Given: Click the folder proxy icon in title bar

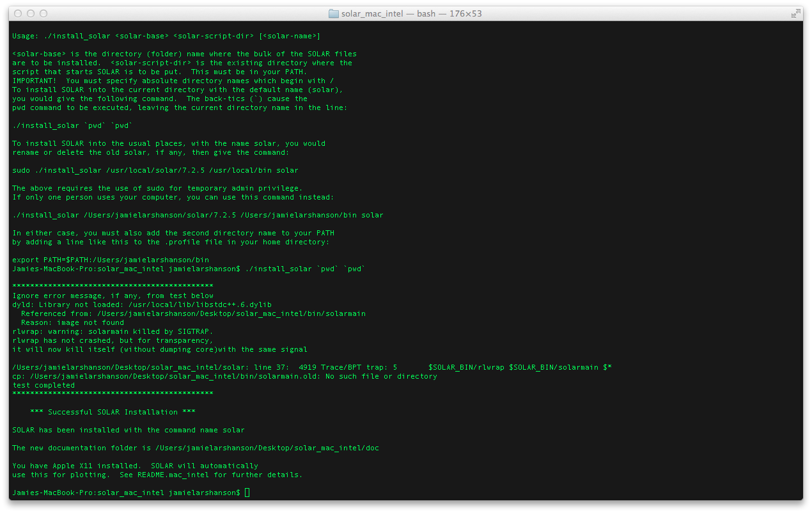Looking at the screenshot, I should click(334, 13).
